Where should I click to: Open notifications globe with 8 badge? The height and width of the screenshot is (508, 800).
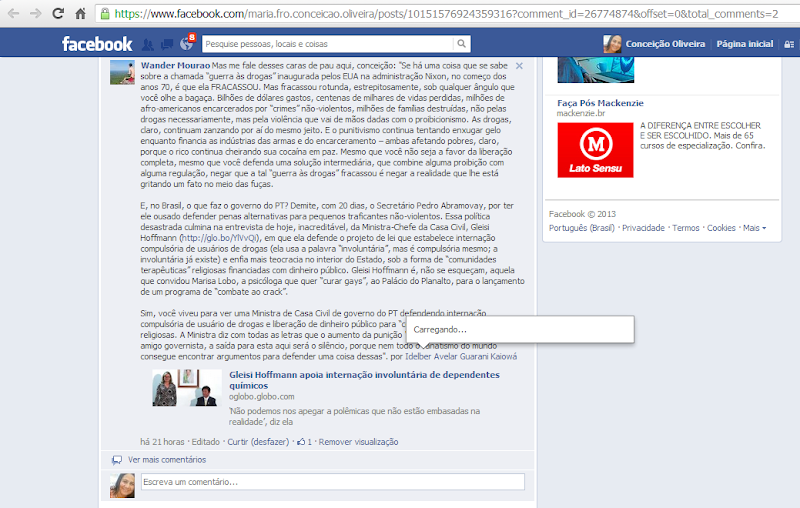187,43
